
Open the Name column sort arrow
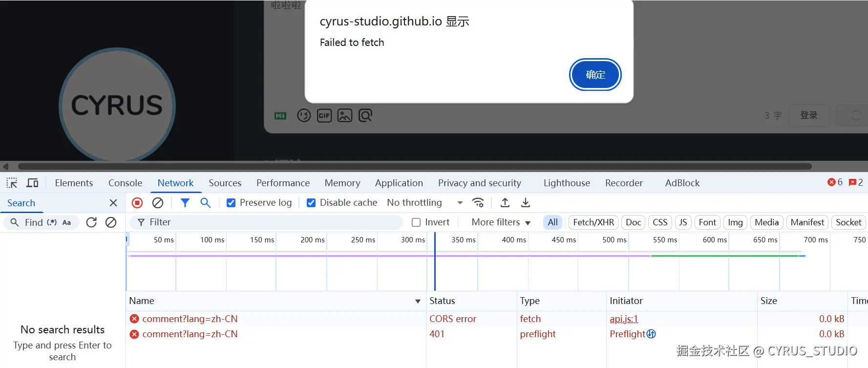coord(418,301)
